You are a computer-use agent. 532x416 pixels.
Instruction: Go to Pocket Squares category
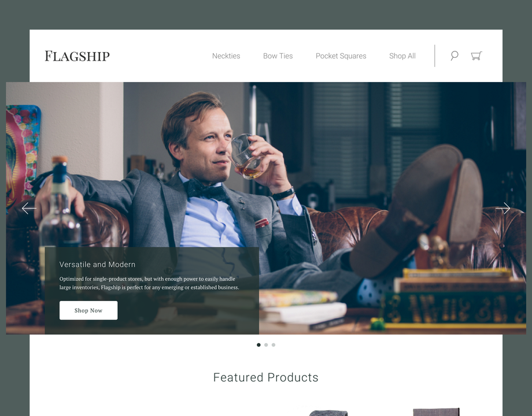341,56
